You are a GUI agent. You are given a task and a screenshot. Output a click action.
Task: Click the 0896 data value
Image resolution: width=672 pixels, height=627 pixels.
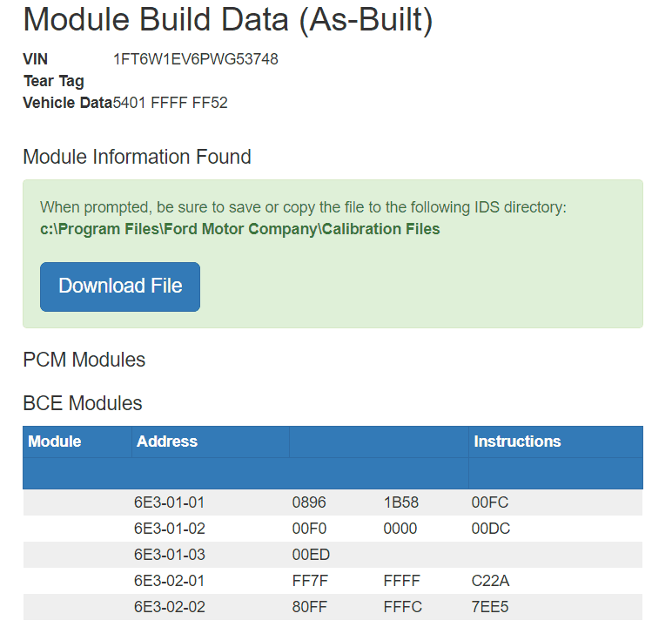(311, 502)
